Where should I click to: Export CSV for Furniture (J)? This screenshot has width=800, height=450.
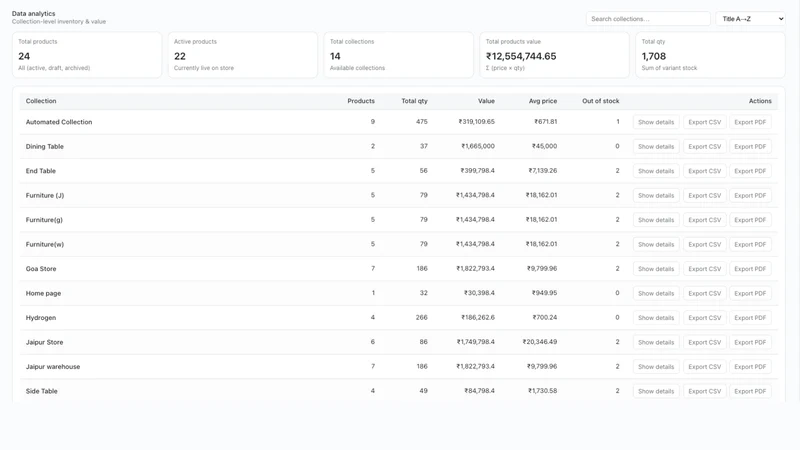click(x=705, y=195)
